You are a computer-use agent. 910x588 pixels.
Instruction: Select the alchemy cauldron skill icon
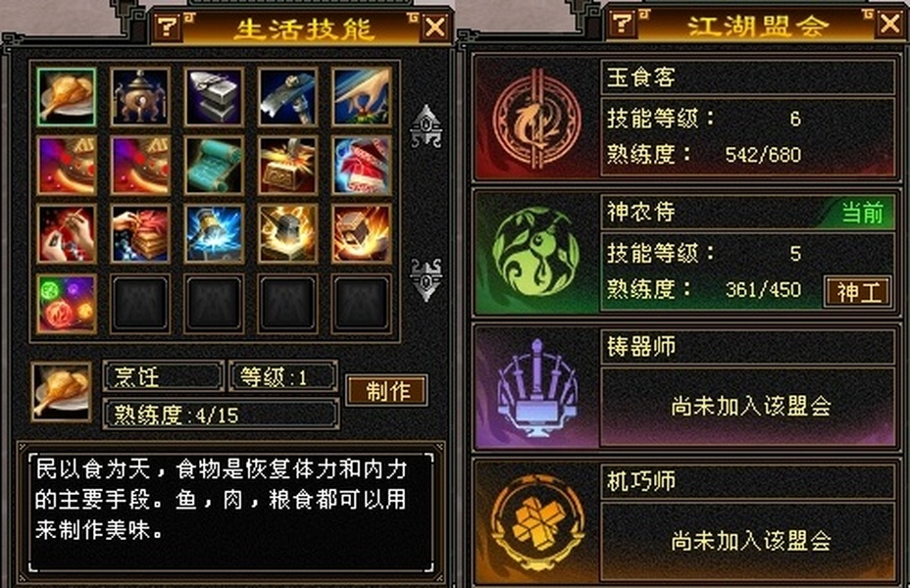(140, 96)
